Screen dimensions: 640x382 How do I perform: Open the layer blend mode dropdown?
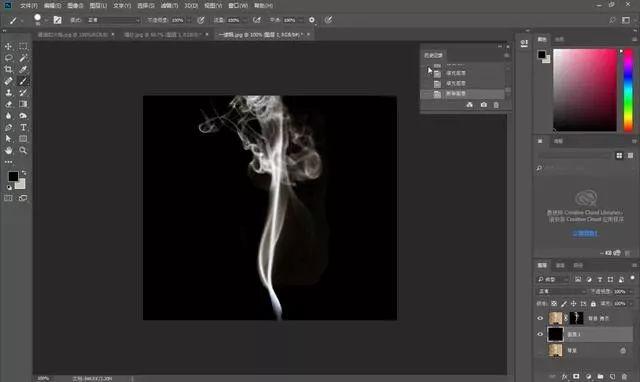pyautogui.click(x=560, y=291)
